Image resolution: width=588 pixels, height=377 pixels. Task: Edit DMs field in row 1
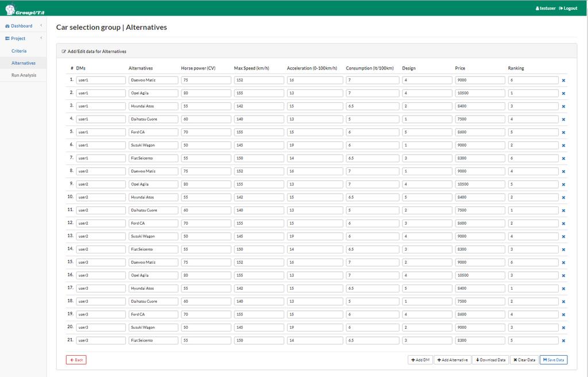click(101, 80)
